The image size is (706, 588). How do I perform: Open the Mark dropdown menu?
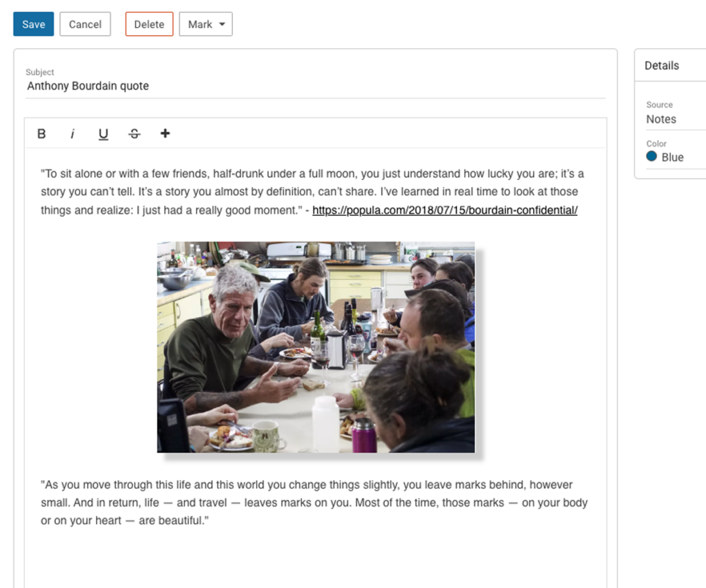click(205, 23)
